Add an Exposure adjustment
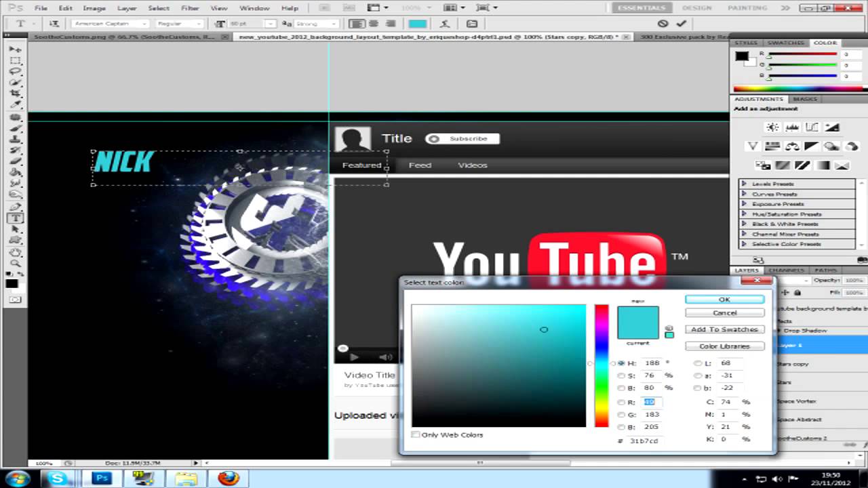 coord(833,127)
